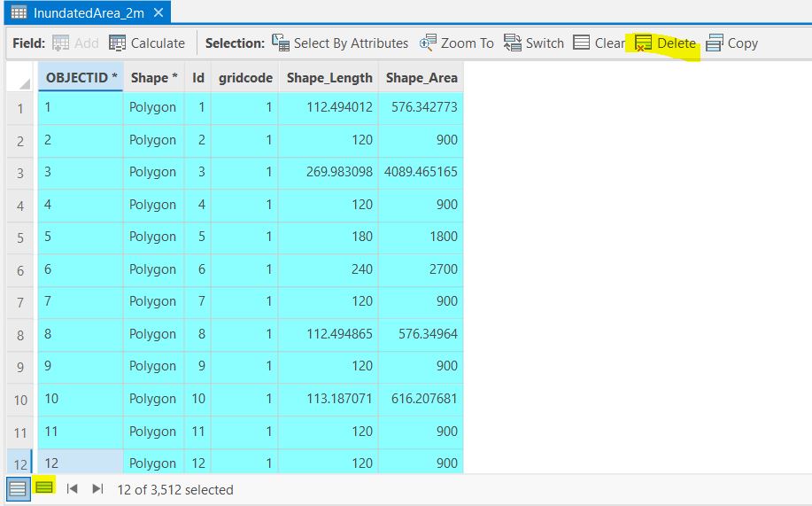The width and height of the screenshot is (812, 506).
Task: Click the Zoom To selection icon
Action: (x=429, y=43)
